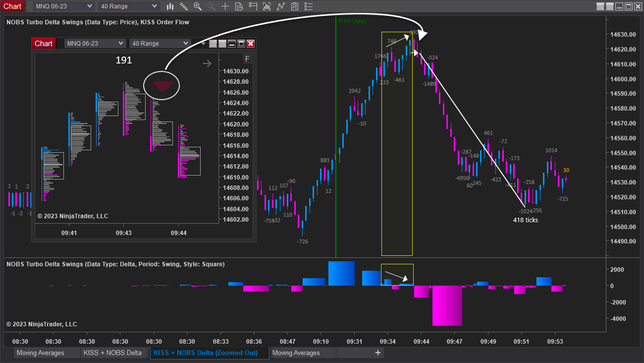Add a new tab with plus button

[378, 353]
